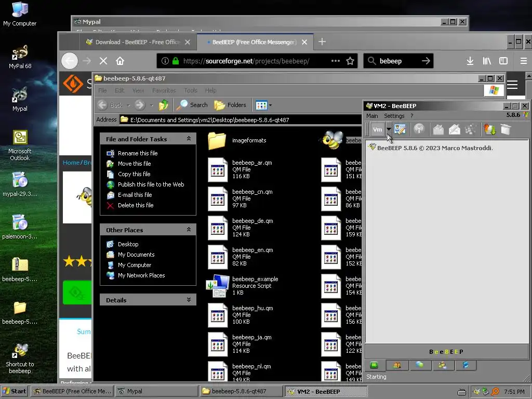This screenshot has width=532, height=399.
Task: Click the Start button
Action: pos(15,391)
